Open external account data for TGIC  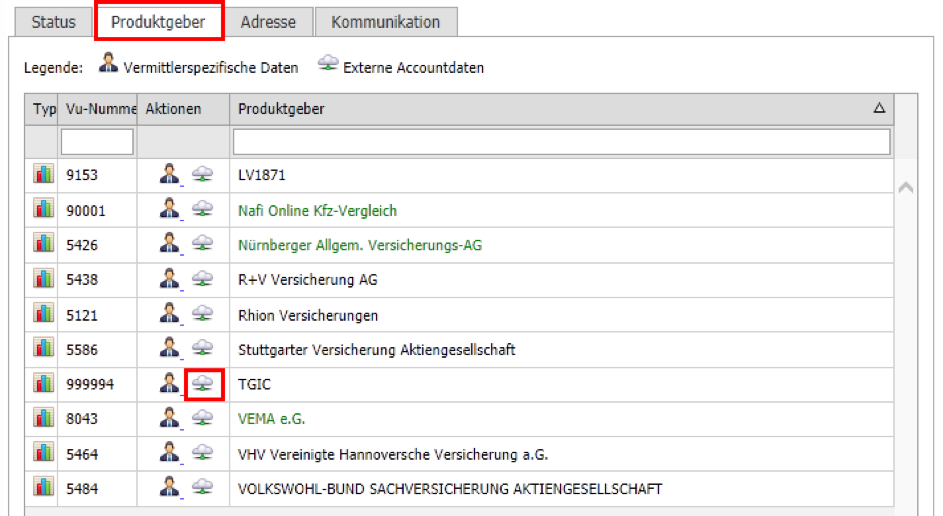(203, 384)
